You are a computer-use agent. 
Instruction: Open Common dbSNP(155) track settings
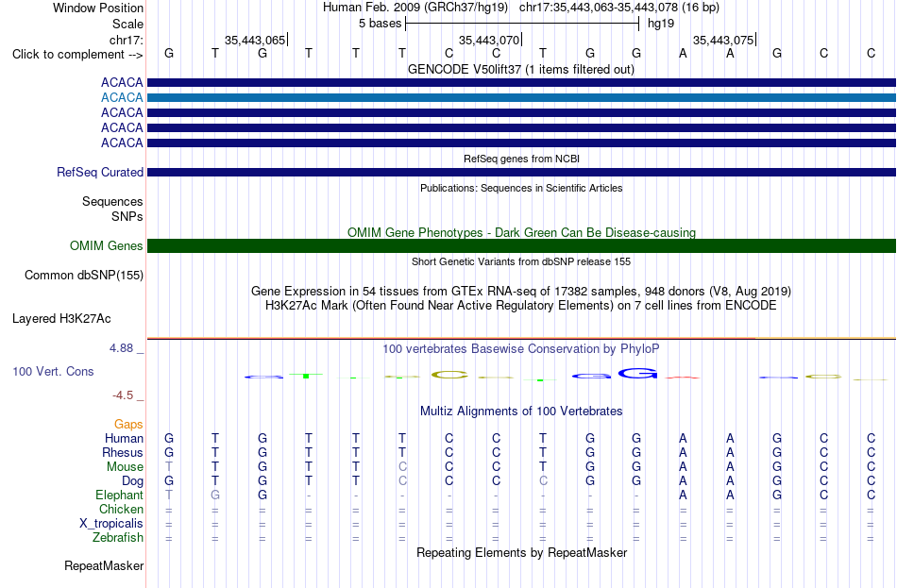click(x=83, y=276)
